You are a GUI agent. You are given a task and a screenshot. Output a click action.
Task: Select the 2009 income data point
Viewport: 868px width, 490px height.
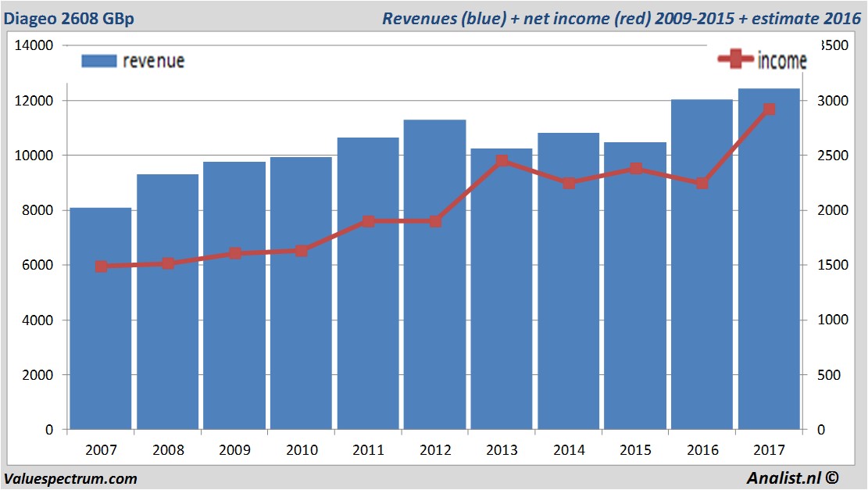234,253
